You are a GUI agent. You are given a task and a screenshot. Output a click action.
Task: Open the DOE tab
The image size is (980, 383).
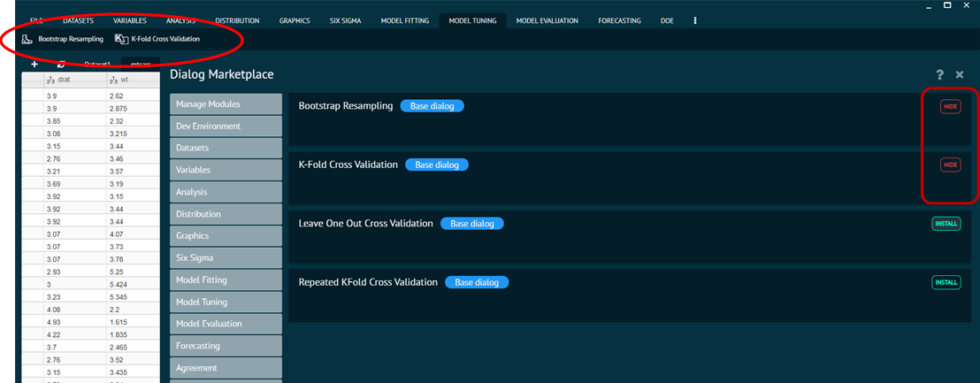coord(667,20)
